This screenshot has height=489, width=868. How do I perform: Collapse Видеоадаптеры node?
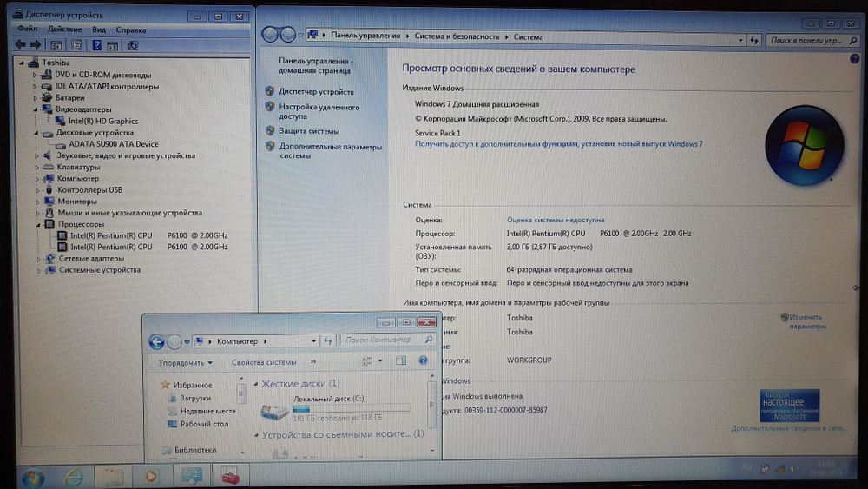coord(36,109)
